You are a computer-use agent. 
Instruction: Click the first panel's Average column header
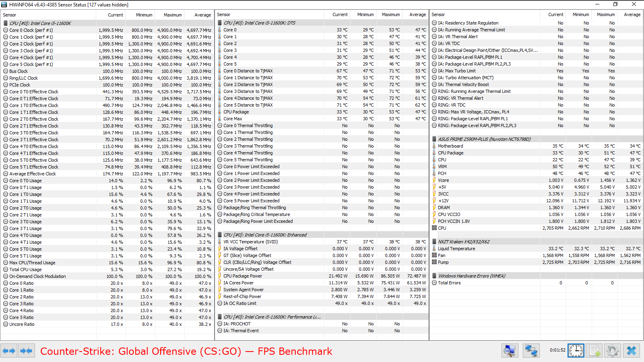(199, 15)
